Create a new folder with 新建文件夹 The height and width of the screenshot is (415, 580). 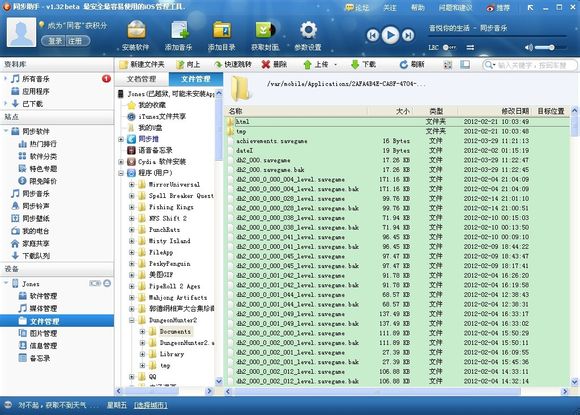142,64
